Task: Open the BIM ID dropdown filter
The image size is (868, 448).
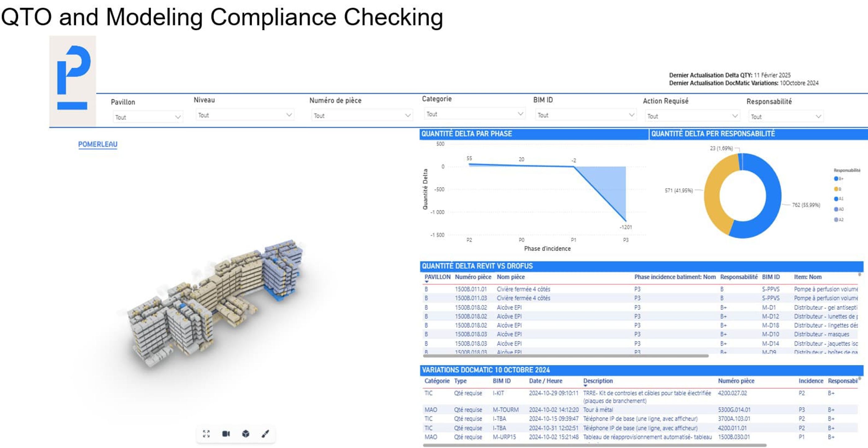Action: pos(586,115)
